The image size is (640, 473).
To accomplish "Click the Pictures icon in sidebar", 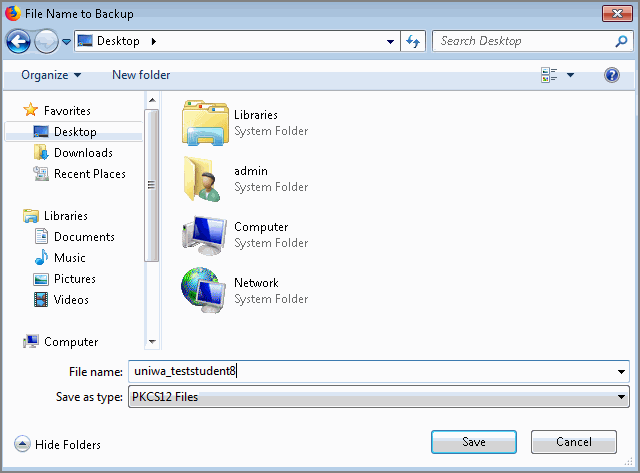I will pyautogui.click(x=41, y=279).
